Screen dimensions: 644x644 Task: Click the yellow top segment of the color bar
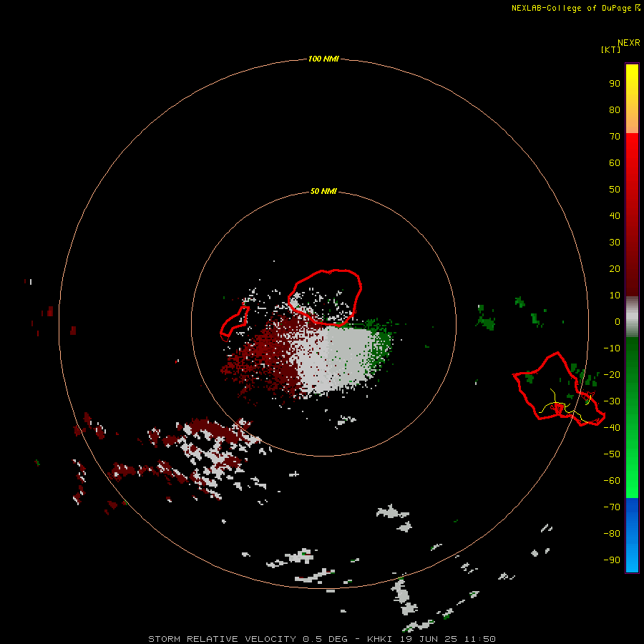pos(632,99)
